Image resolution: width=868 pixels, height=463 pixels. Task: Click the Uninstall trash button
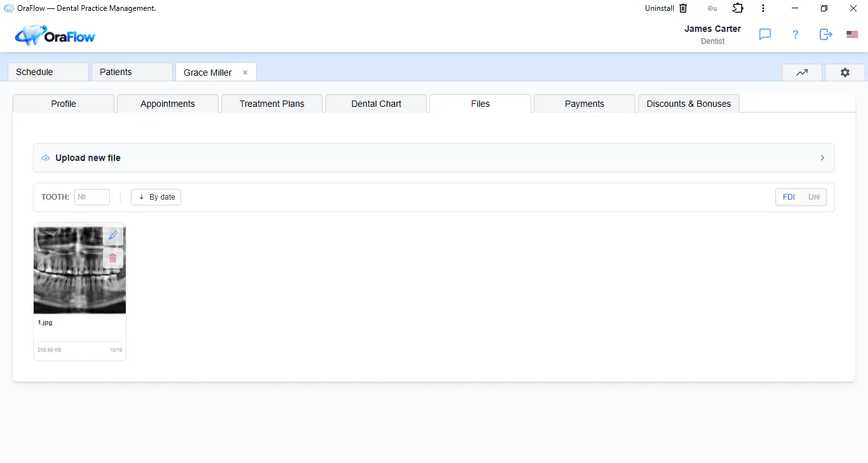tap(666, 8)
